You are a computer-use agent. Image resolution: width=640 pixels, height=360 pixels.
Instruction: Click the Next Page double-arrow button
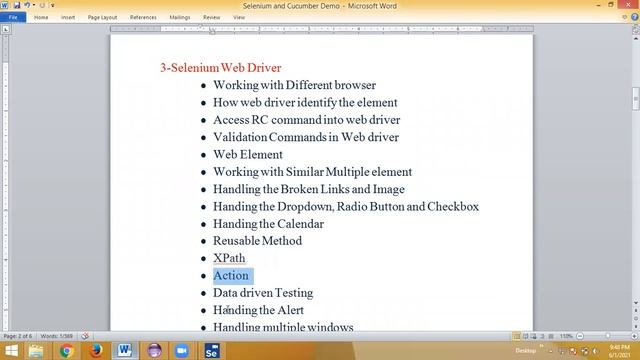pyautogui.click(x=636, y=326)
